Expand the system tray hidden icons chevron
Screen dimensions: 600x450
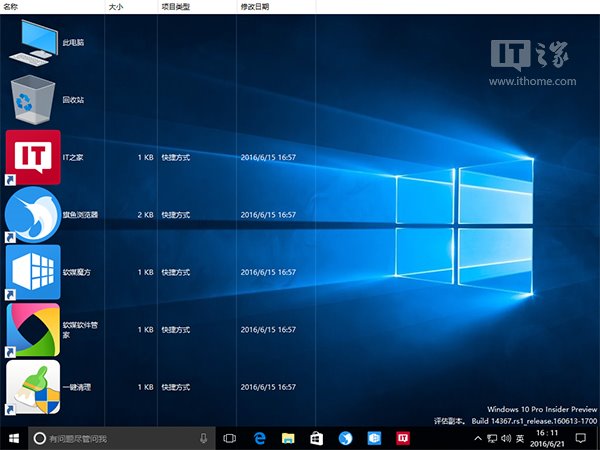[479, 438]
